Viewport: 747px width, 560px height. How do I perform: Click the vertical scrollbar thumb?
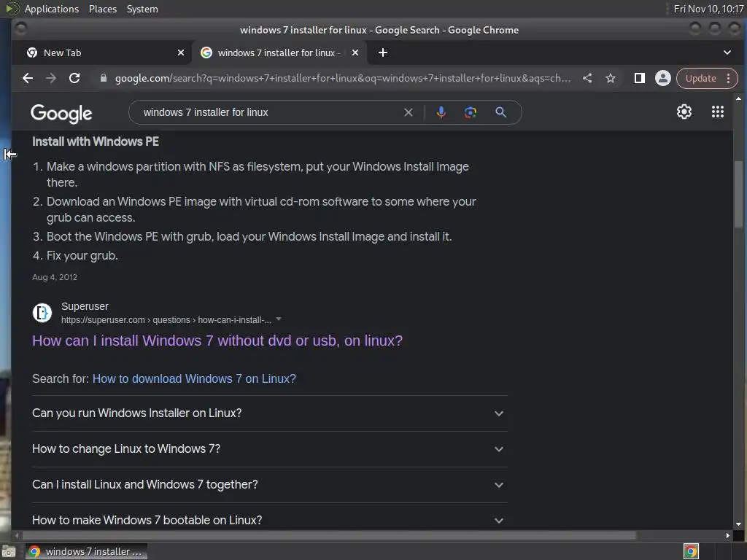click(738, 194)
